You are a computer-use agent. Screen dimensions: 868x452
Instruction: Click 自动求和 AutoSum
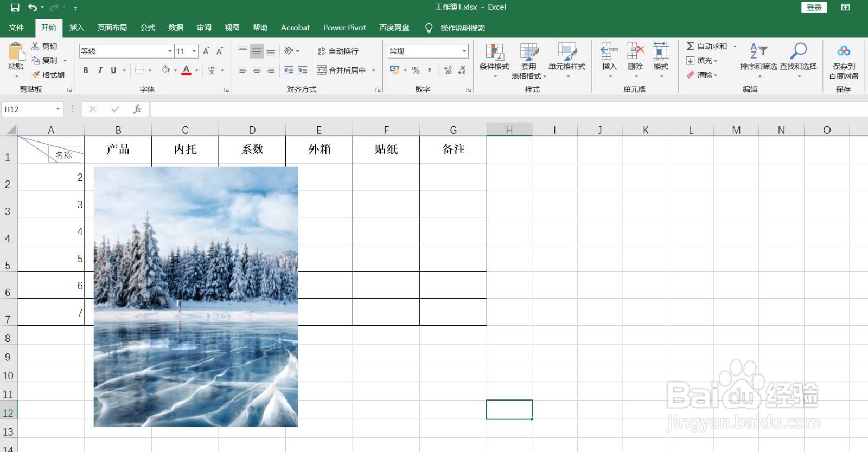click(707, 47)
